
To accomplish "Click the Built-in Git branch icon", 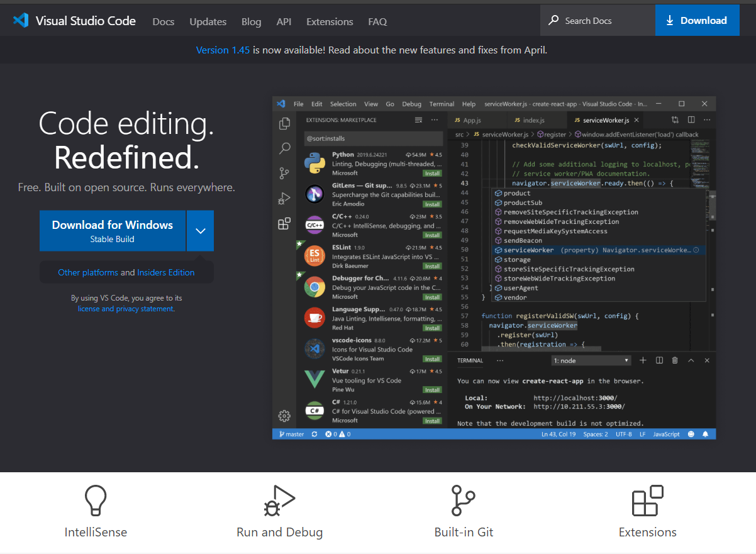I will (464, 501).
